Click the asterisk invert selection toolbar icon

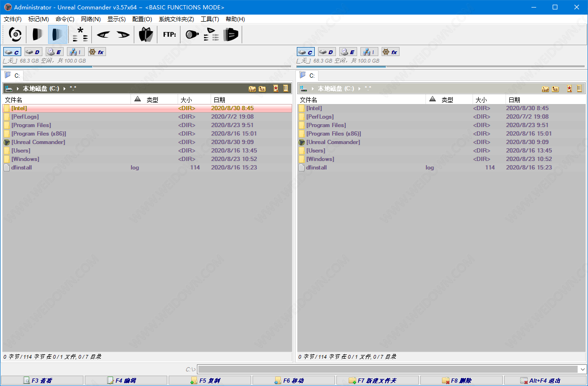[81, 34]
